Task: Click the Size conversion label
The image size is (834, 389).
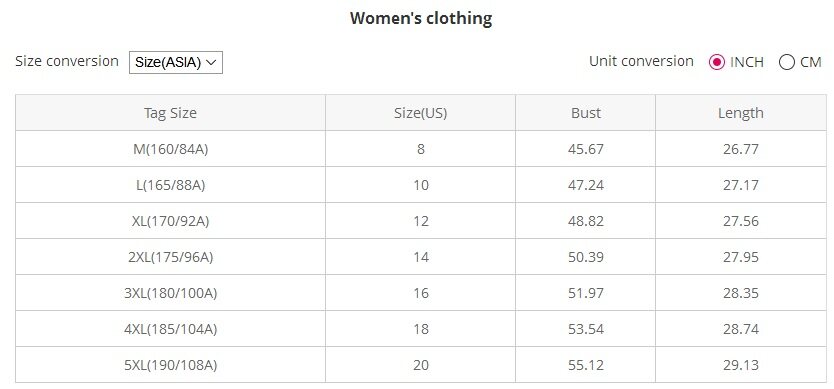Action: tap(67, 61)
